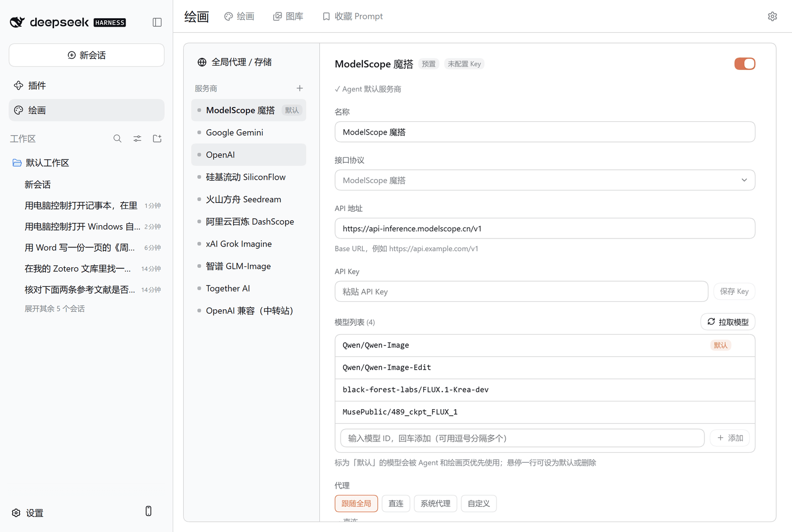Image resolution: width=792 pixels, height=532 pixels.
Task: Select 直连 proxy option
Action: click(396, 503)
